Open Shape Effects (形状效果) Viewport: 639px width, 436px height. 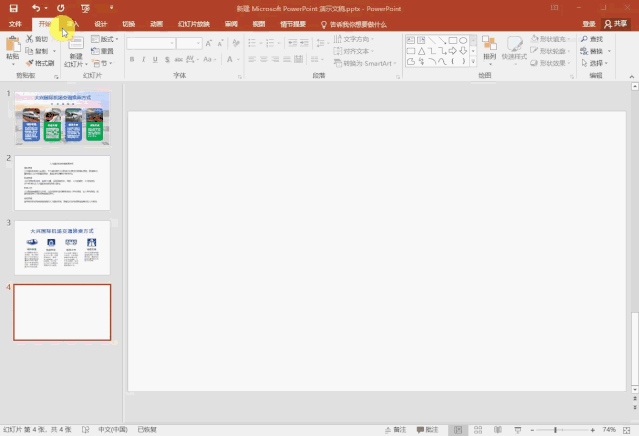pyautogui.click(x=550, y=63)
